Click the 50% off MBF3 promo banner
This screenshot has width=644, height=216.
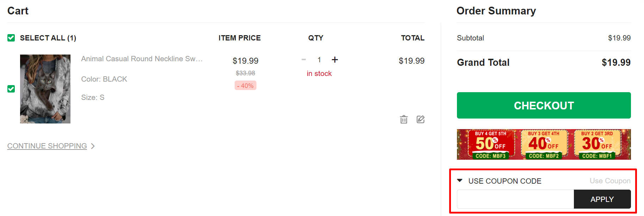pyautogui.click(x=490, y=145)
